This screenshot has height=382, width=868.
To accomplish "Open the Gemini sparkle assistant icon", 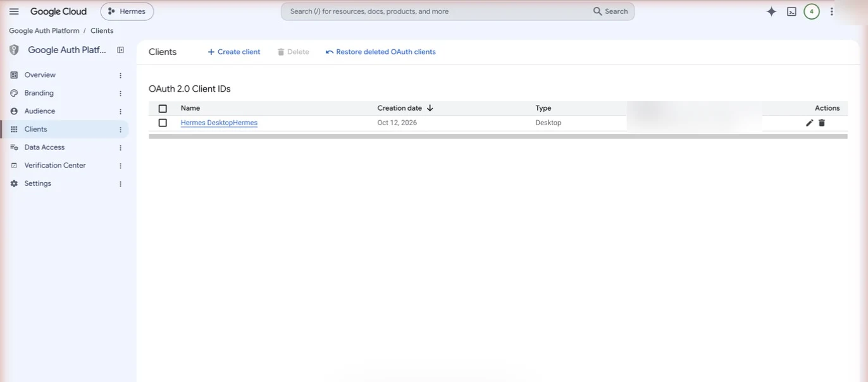I will 771,11.
